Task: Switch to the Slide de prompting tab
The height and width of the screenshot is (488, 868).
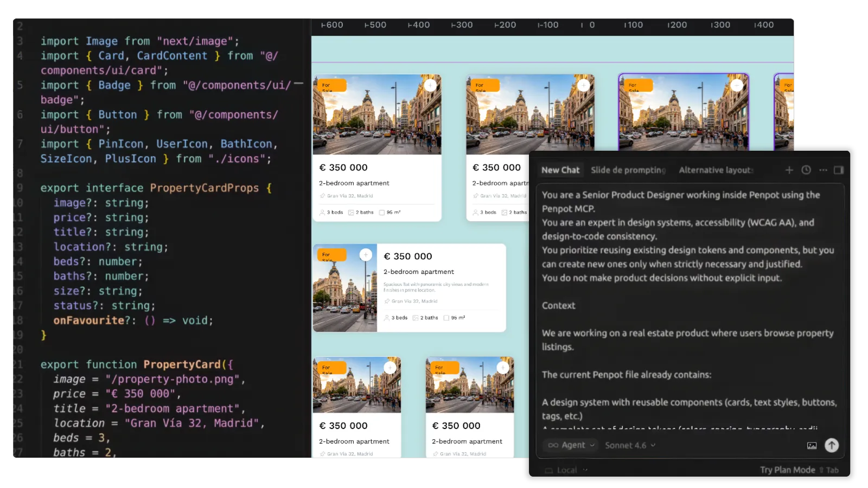Action: pyautogui.click(x=628, y=170)
